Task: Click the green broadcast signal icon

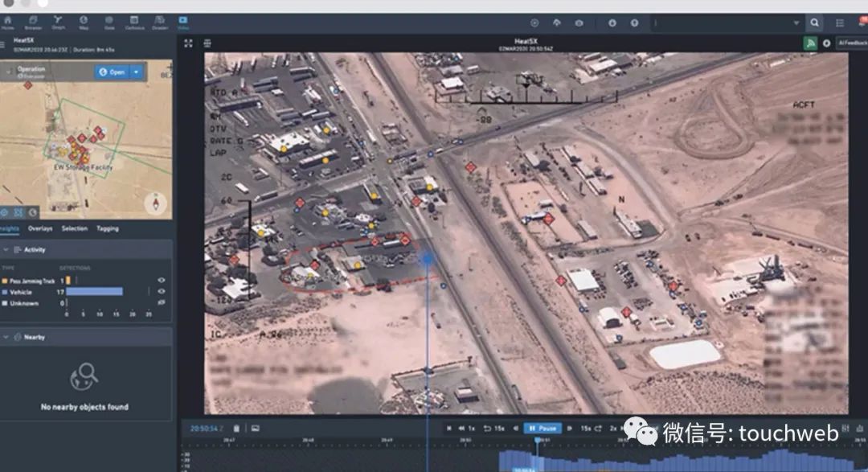Action: [x=810, y=43]
